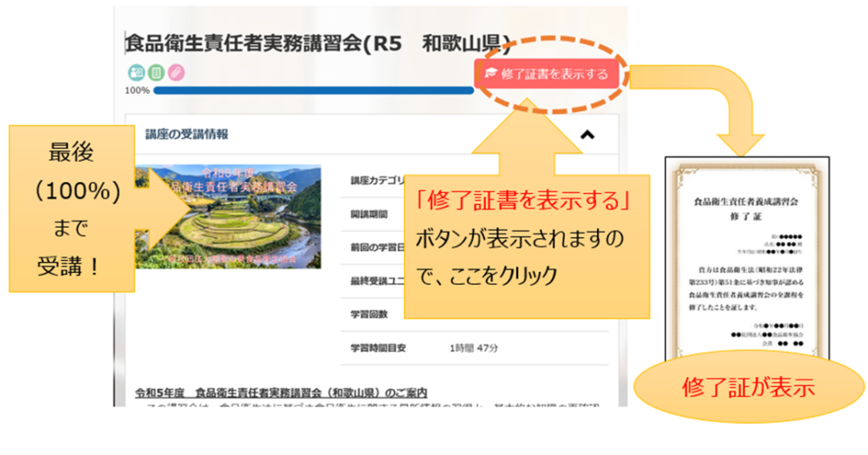The width and height of the screenshot is (868, 455).
Task: Click the green document test icon
Action: (x=156, y=73)
